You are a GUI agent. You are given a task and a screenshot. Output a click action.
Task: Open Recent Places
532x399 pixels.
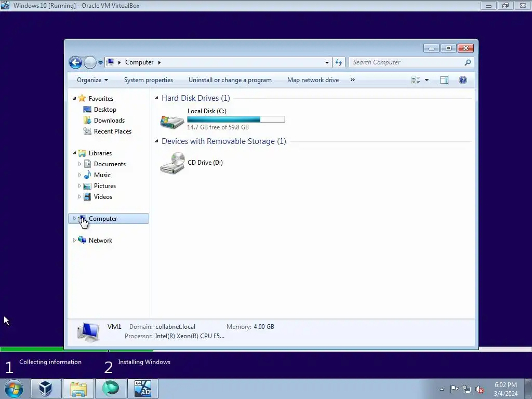[113, 131]
